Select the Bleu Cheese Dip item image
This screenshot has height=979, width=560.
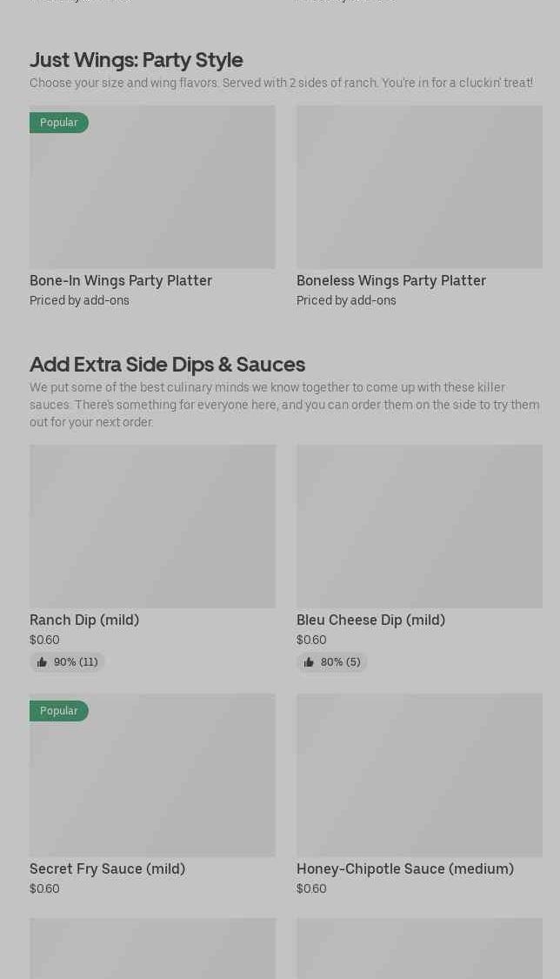point(419,526)
